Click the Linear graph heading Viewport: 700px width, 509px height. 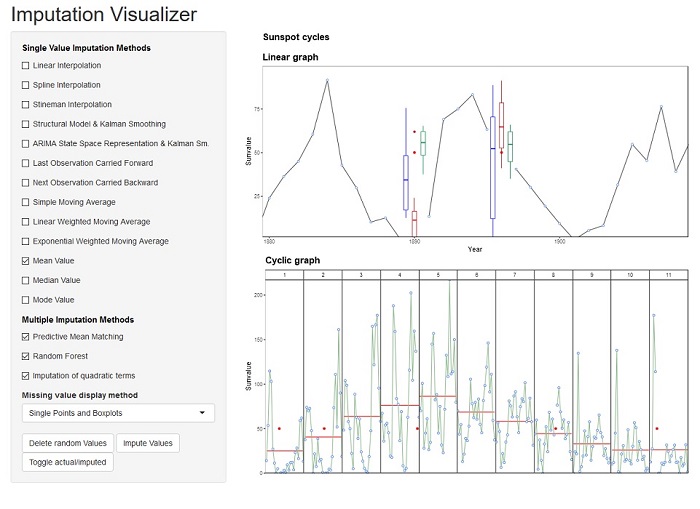click(290, 57)
